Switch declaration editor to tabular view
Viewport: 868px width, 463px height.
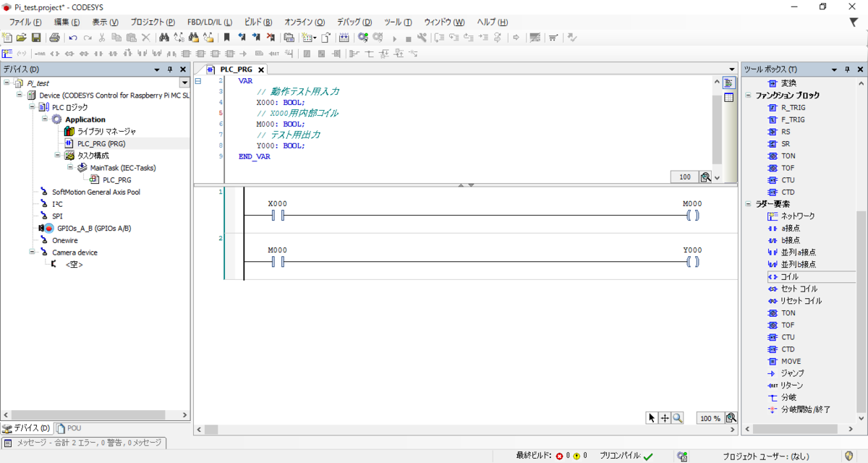[729, 97]
